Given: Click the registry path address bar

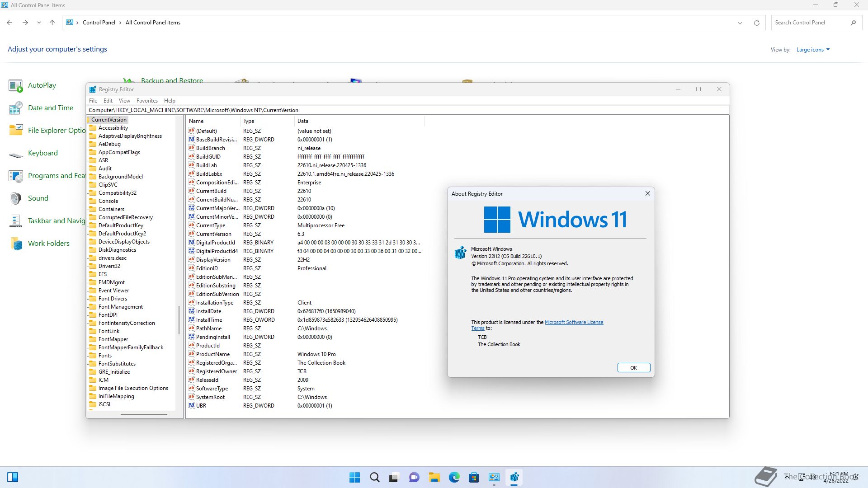Looking at the screenshot, I should [407, 110].
